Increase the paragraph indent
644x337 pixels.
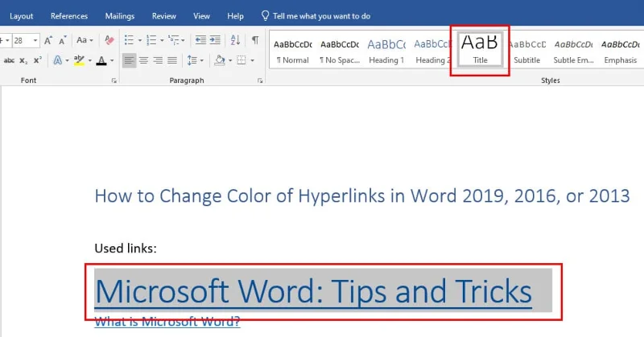215,40
